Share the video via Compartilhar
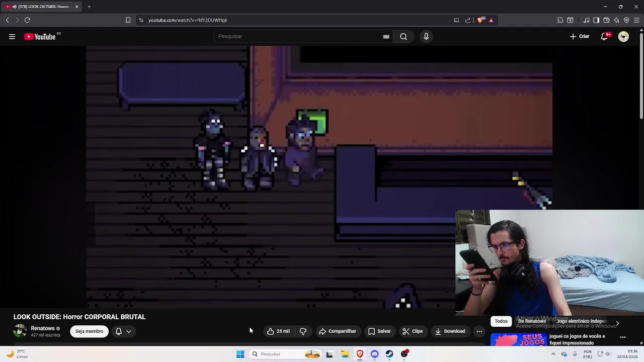Viewport: 644px width, 362px height. [337, 331]
